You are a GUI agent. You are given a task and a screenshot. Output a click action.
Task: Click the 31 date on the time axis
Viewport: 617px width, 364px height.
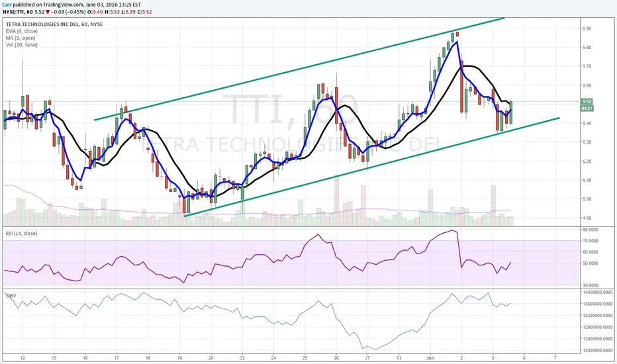[x=399, y=357]
